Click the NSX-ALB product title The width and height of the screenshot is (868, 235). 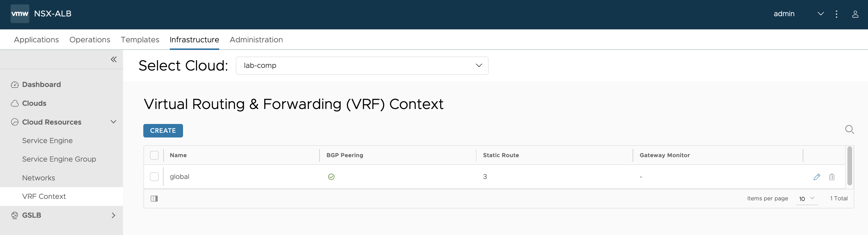53,14
